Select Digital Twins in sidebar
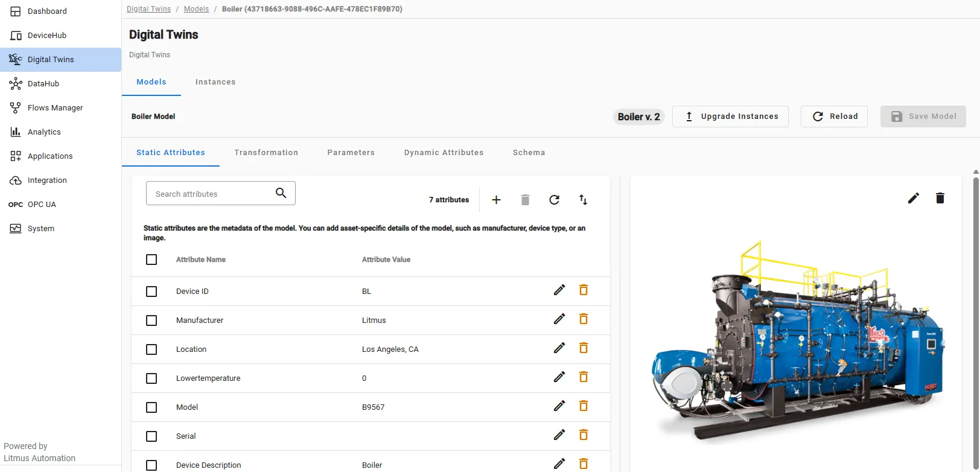 pyautogui.click(x=60, y=60)
